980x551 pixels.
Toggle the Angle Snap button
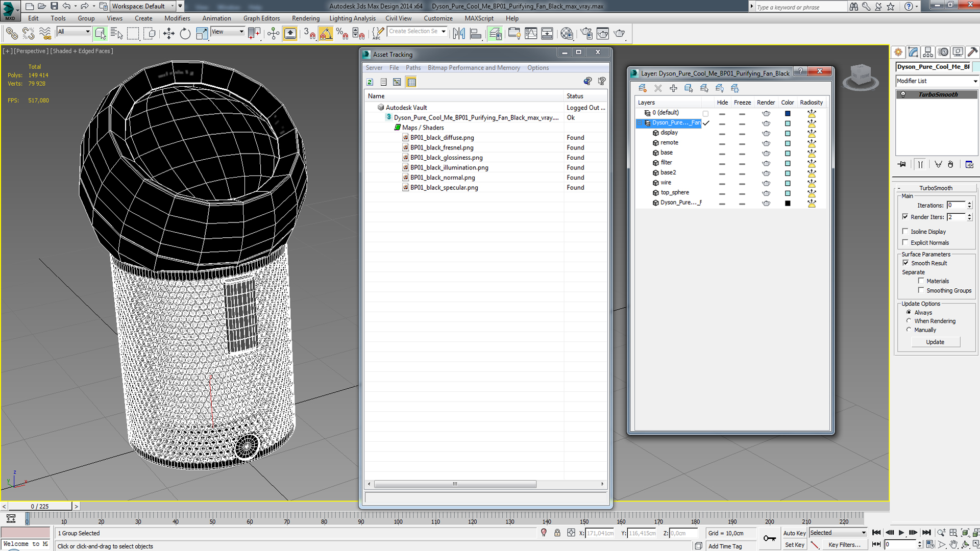[x=326, y=34]
